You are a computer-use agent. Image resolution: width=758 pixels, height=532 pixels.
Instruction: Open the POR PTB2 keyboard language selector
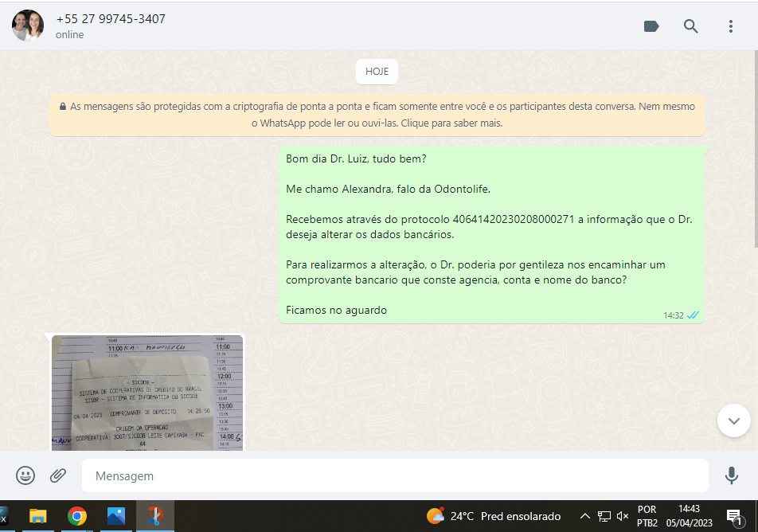(x=647, y=516)
